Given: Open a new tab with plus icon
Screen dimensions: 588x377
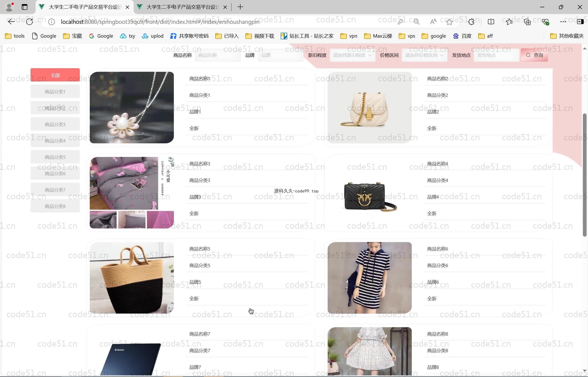Looking at the screenshot, I should 240,7.
